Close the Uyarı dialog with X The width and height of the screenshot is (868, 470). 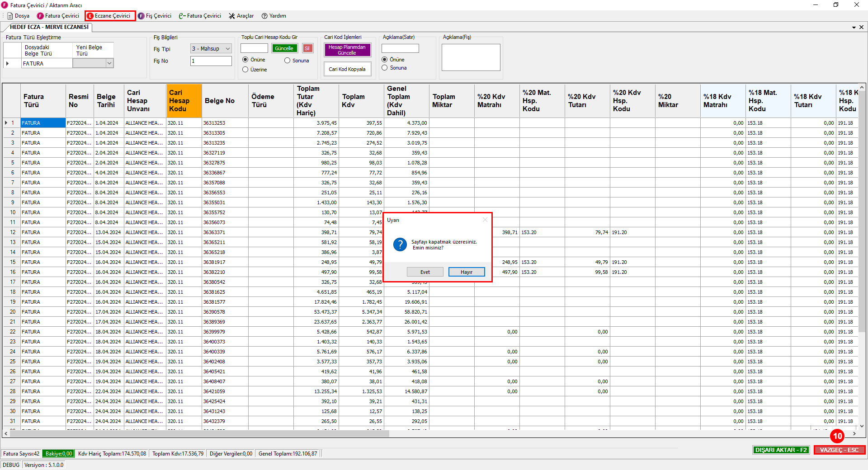[485, 220]
